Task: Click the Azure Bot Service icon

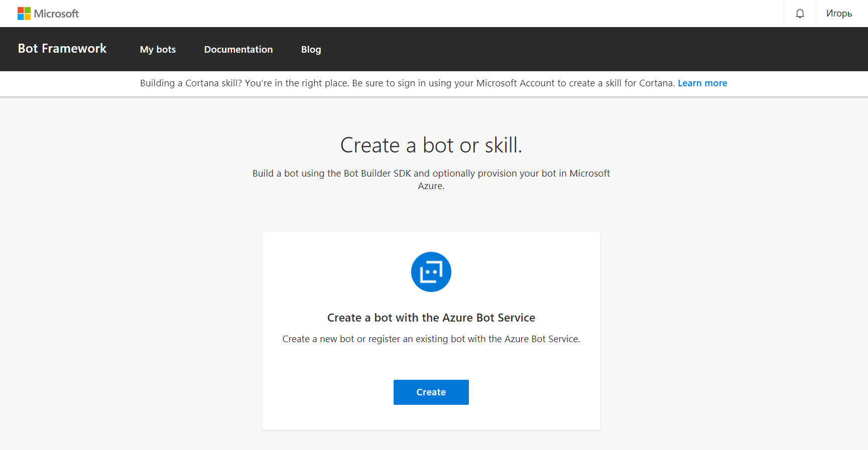Action: point(431,272)
